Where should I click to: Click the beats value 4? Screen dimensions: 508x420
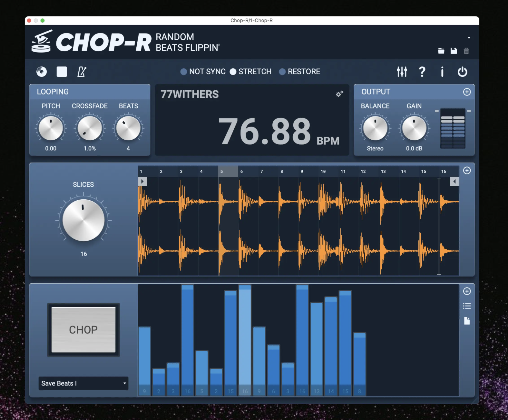[128, 148]
